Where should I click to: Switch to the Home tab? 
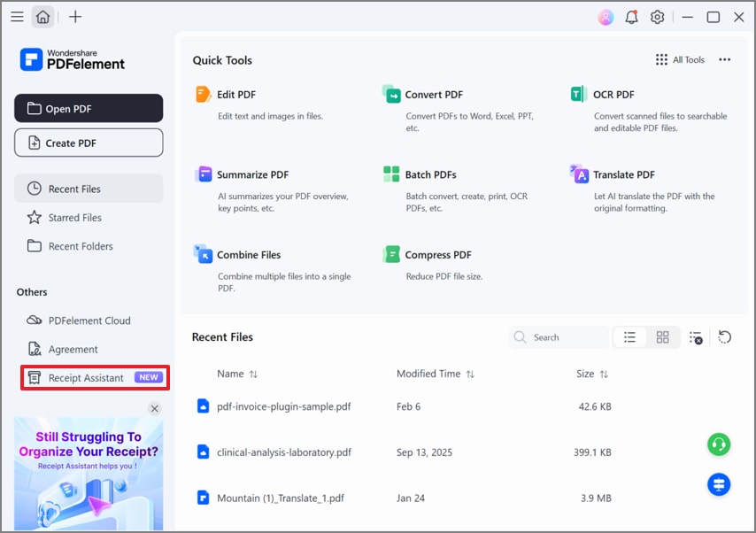[x=42, y=17]
